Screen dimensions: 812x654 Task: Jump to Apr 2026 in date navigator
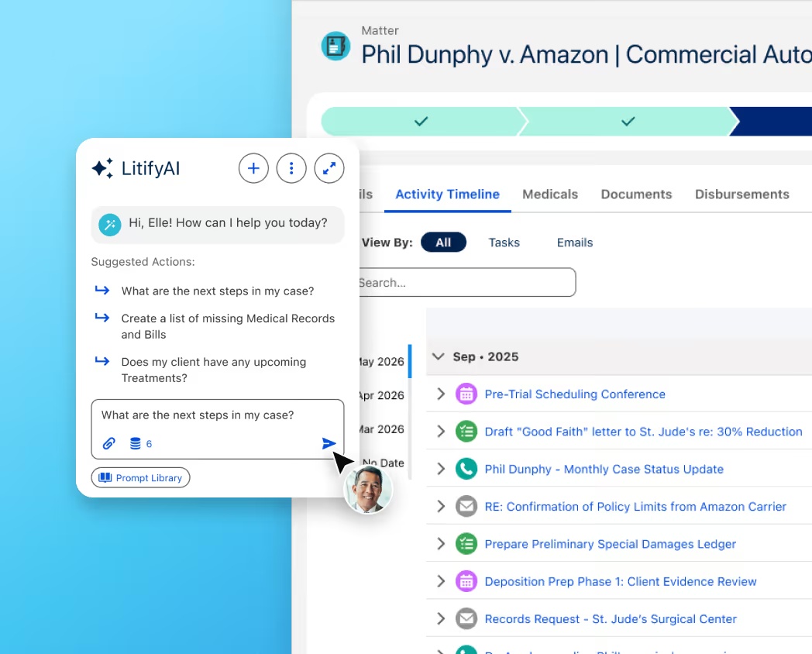(382, 395)
